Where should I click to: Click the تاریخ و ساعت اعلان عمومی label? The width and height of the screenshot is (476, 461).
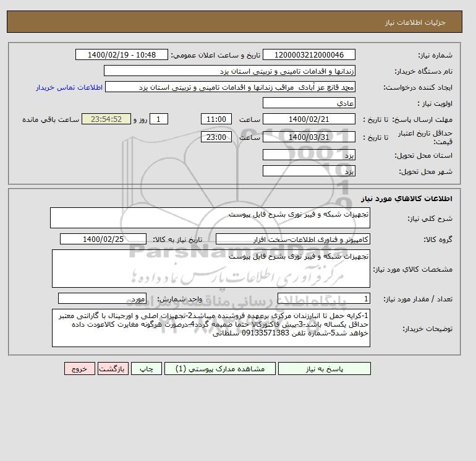click(x=216, y=55)
